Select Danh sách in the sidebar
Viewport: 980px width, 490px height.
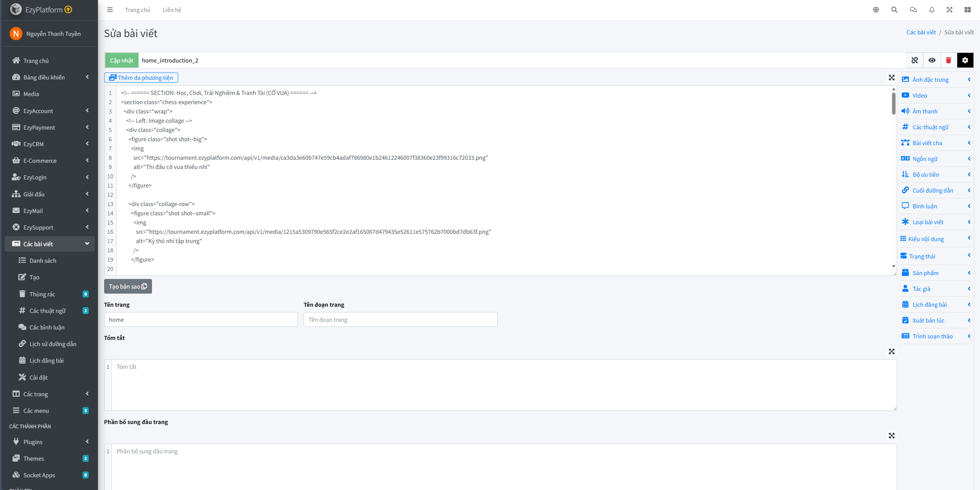coord(43,260)
